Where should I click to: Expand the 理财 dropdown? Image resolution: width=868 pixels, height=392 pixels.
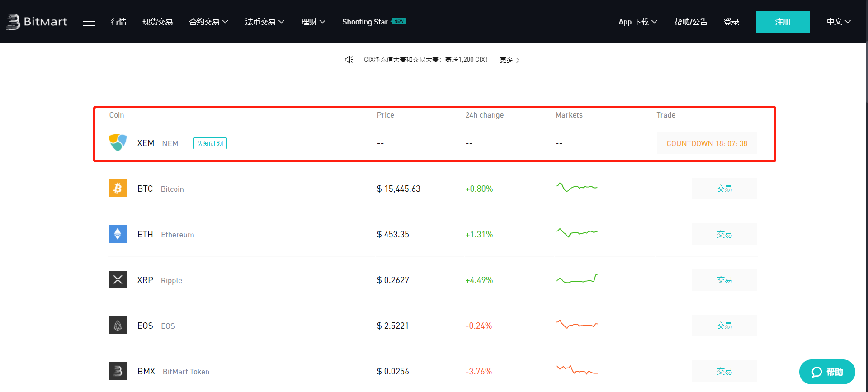pyautogui.click(x=313, y=22)
